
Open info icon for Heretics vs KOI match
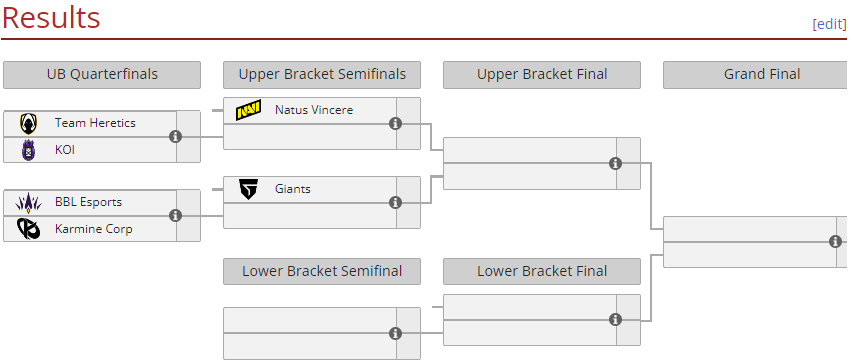coord(175,136)
